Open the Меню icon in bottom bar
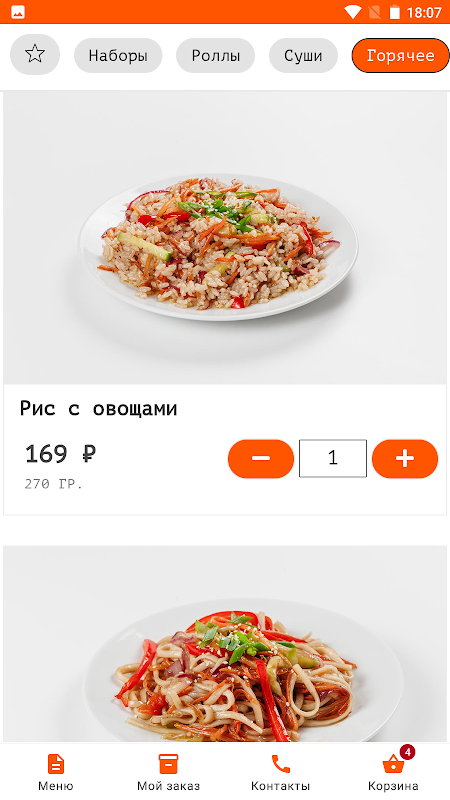450x800 pixels. point(56,764)
